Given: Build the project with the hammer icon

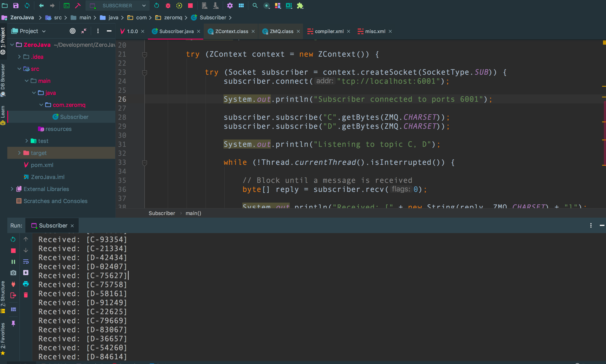Looking at the screenshot, I should [x=78, y=5].
